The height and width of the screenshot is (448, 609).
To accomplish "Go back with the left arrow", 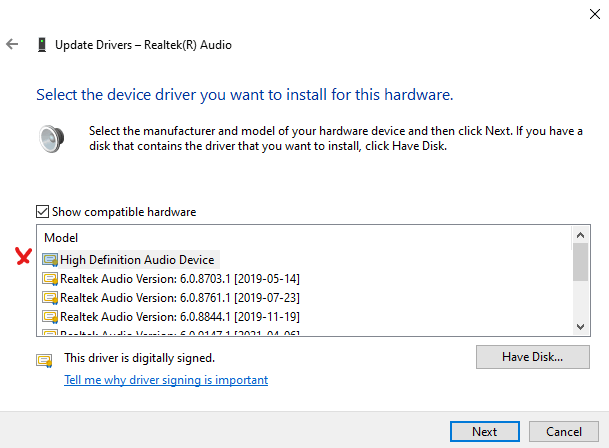I will click(x=12, y=44).
